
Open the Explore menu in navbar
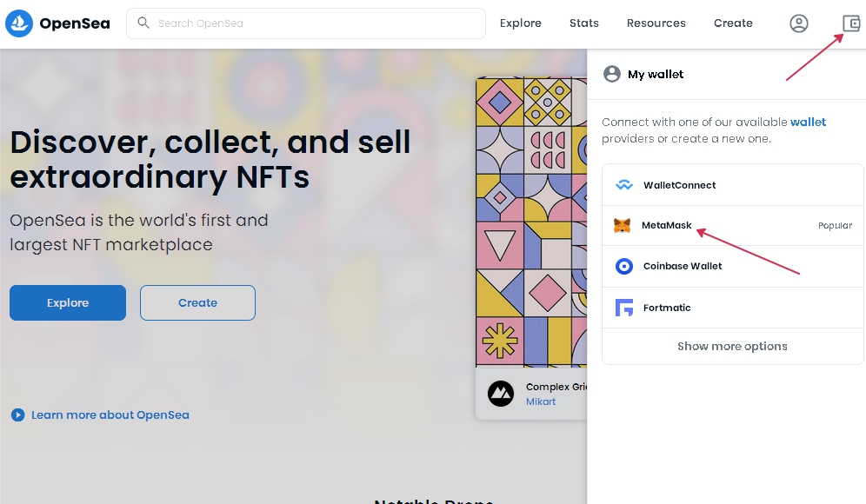[520, 23]
